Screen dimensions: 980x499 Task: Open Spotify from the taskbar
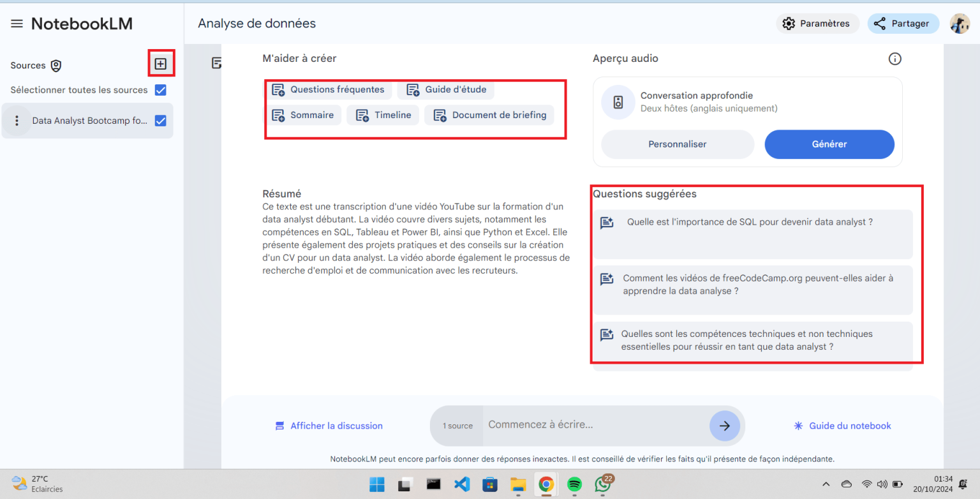(574, 484)
